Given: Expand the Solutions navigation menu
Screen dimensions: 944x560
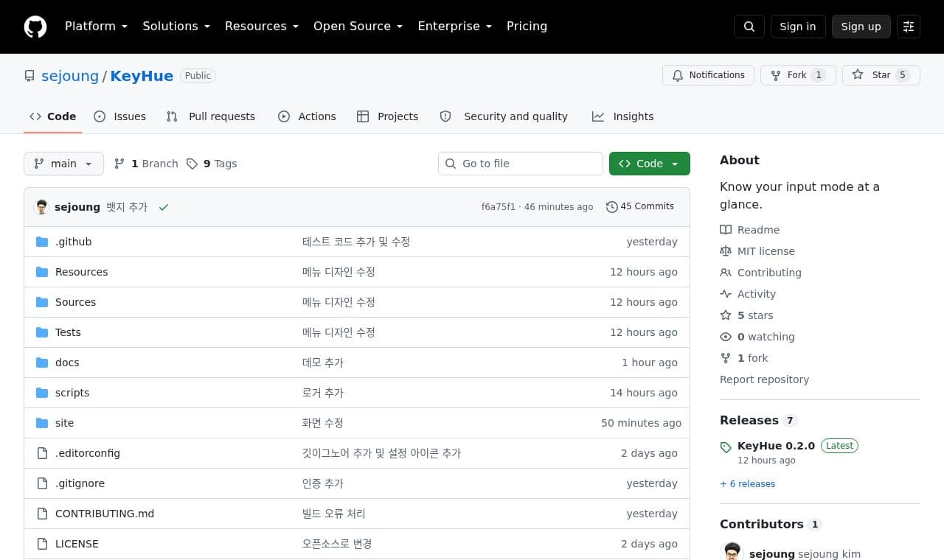Looking at the screenshot, I should [x=176, y=26].
